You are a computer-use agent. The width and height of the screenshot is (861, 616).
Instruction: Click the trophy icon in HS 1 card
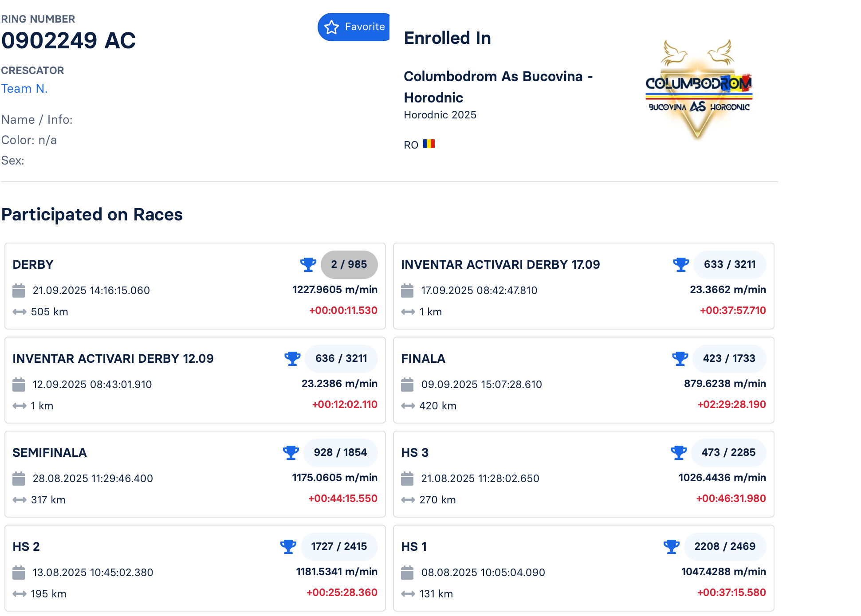pyautogui.click(x=671, y=546)
